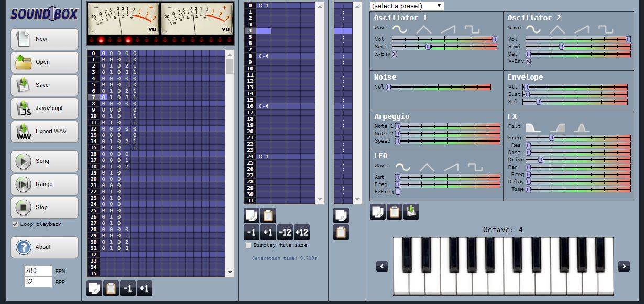Open the About dialog
The height and width of the screenshot is (304, 644).
pos(45,247)
